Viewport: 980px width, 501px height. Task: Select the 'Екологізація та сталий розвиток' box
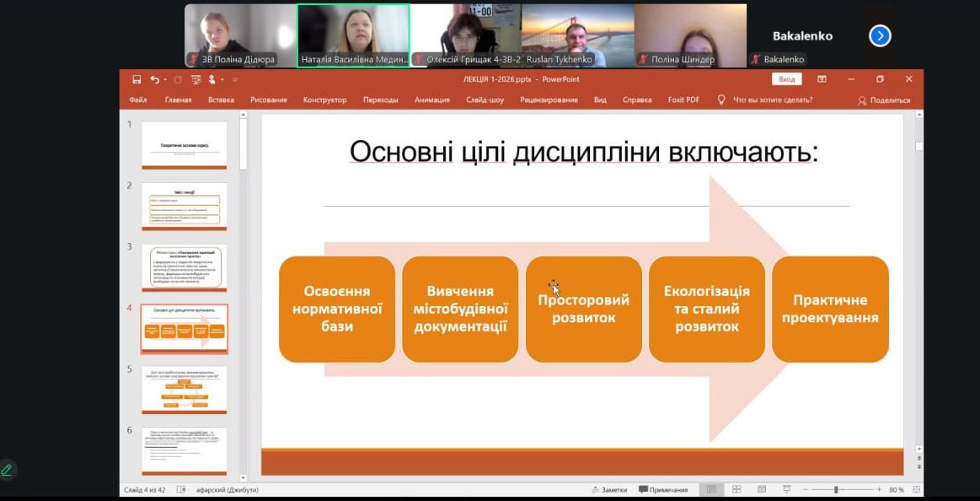click(x=707, y=309)
